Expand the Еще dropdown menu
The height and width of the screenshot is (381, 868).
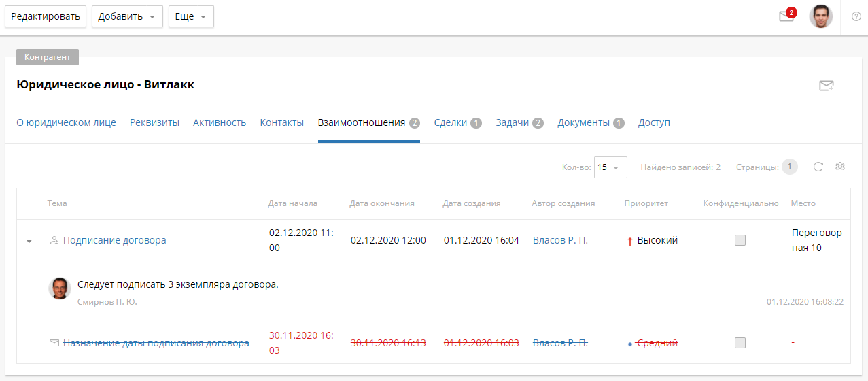tap(191, 17)
